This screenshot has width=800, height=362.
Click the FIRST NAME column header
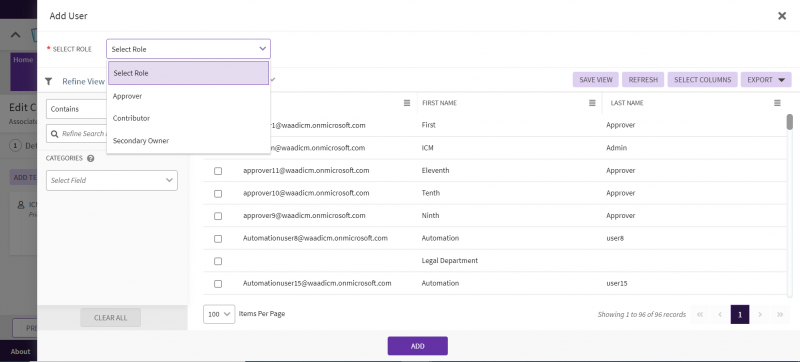439,103
